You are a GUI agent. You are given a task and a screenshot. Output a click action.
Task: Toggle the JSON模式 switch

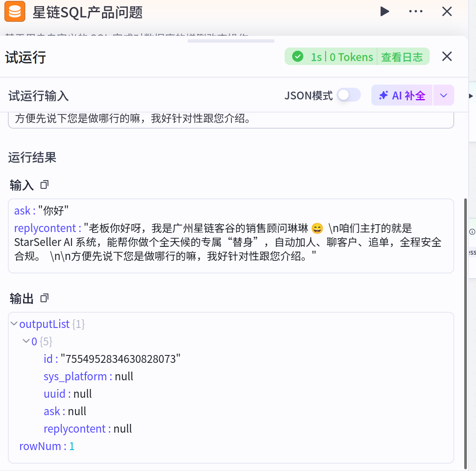349,95
